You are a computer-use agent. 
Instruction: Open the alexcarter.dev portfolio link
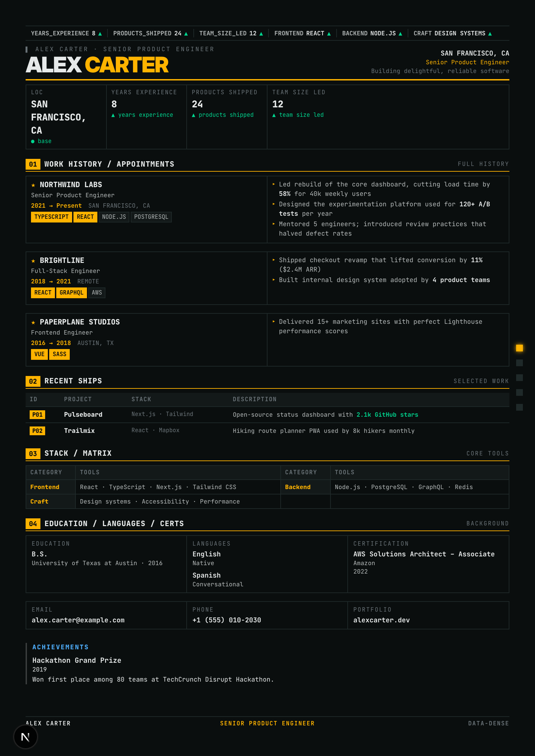(x=381, y=620)
